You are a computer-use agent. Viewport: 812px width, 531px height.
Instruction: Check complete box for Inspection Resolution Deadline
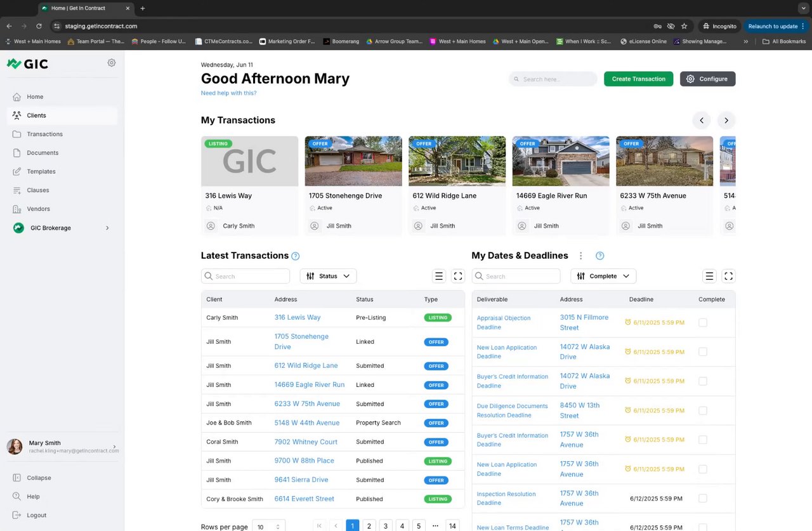tap(702, 499)
